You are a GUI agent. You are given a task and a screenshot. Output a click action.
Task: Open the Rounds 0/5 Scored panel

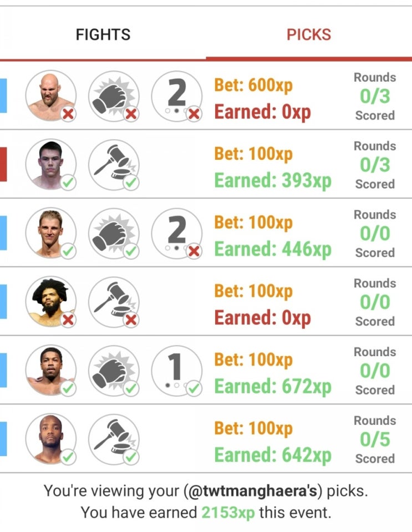click(x=375, y=439)
